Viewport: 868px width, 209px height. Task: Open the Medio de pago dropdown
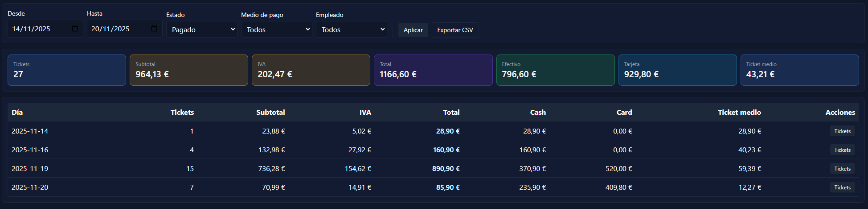(276, 29)
